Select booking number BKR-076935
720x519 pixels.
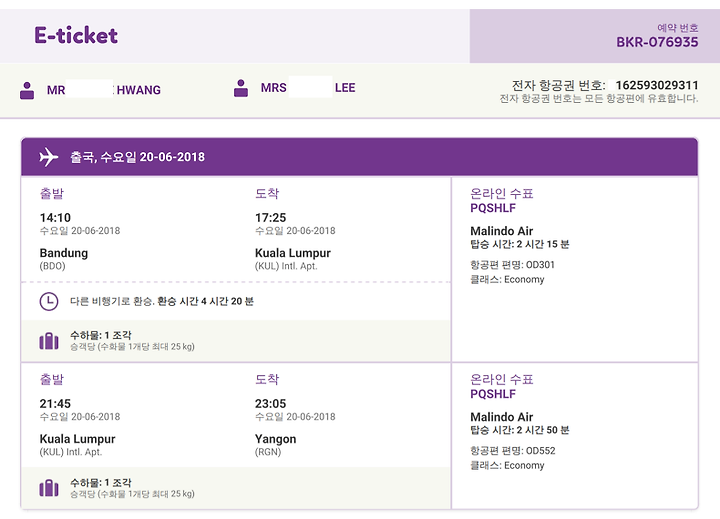(x=657, y=42)
